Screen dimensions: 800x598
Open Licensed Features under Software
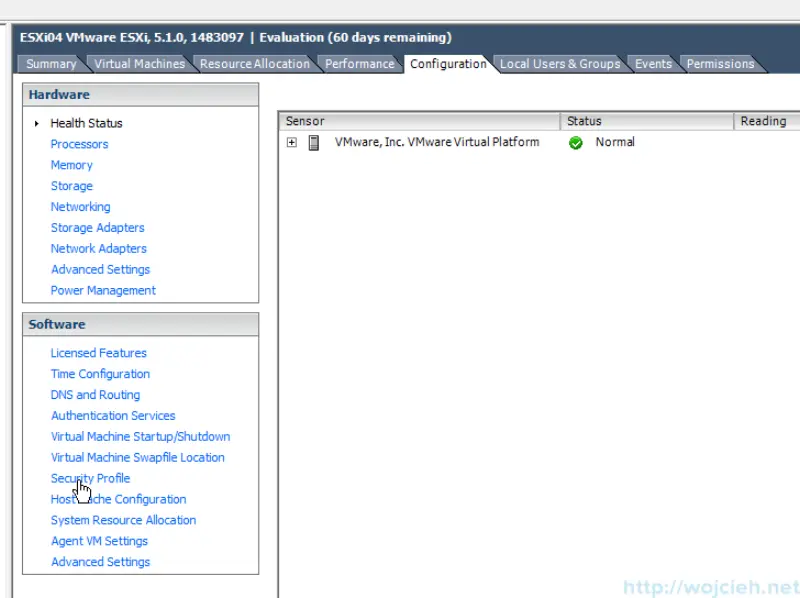98,352
